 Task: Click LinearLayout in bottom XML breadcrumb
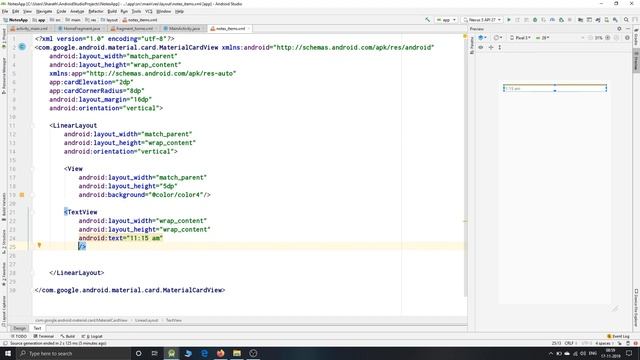147,320
